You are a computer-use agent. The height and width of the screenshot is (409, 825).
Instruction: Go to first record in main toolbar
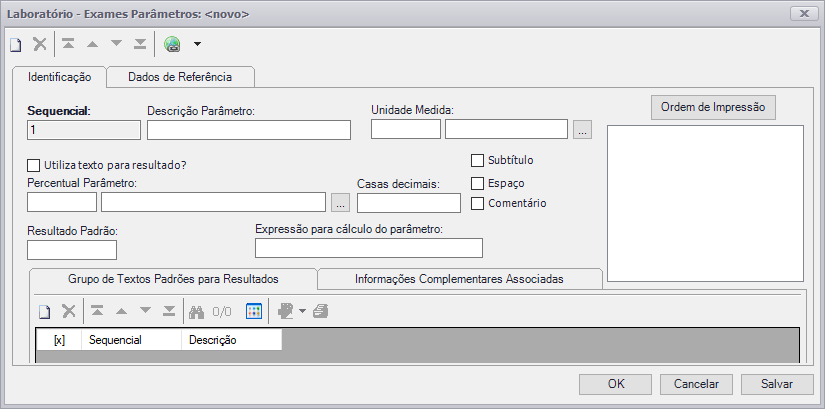[x=68, y=44]
